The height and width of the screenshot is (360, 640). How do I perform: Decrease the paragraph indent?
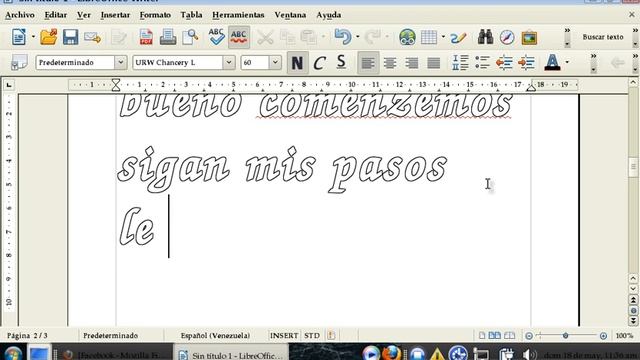[504, 62]
